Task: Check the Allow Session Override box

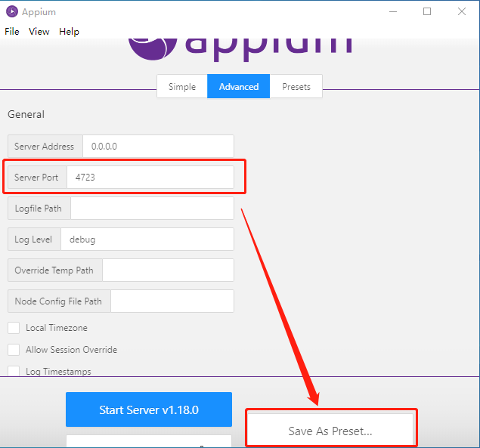Action: [14, 350]
